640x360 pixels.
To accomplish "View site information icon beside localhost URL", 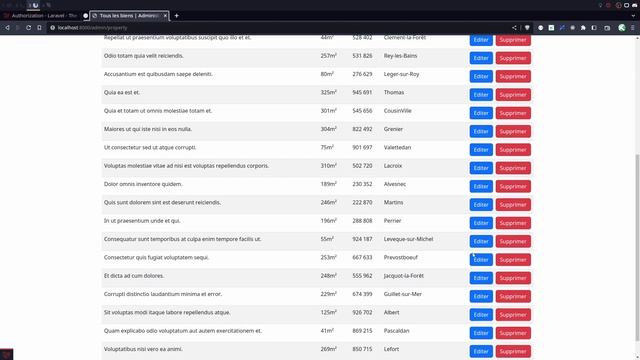I will pyautogui.click(x=52, y=28).
